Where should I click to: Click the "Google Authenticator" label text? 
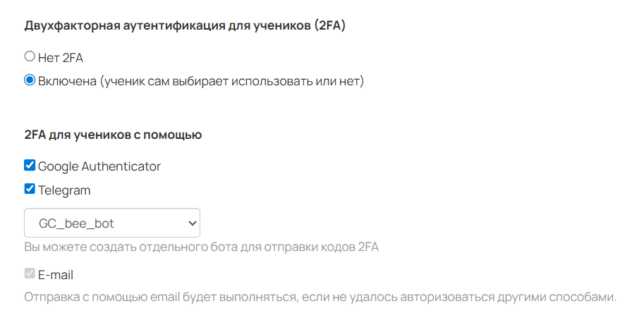pos(99,166)
